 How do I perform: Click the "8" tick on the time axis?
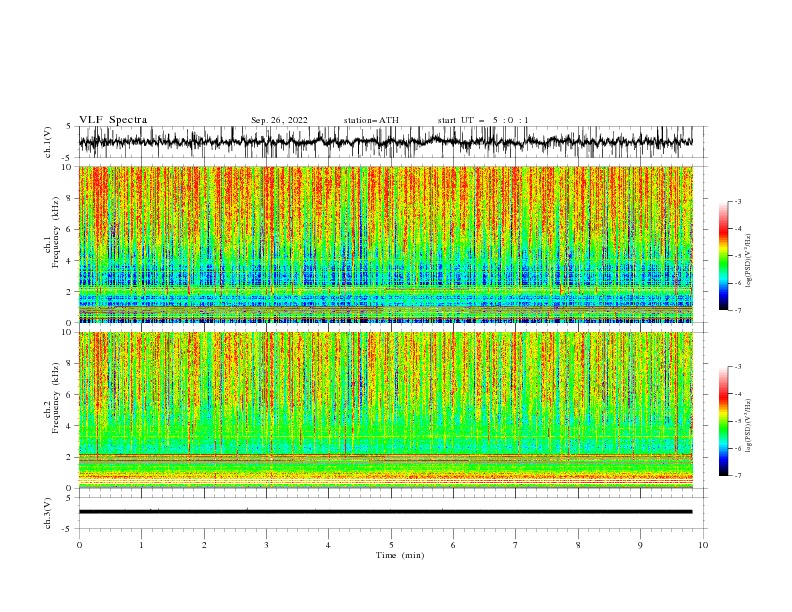tap(578, 545)
